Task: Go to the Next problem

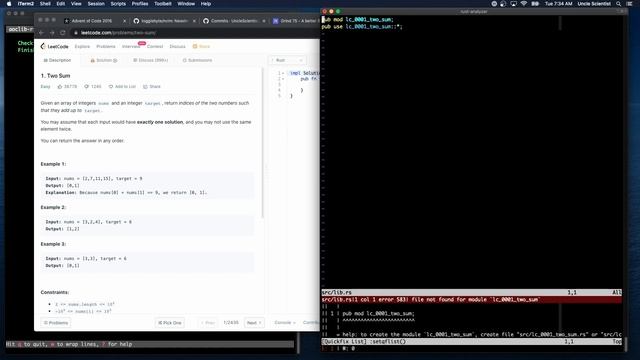Action: pyautogui.click(x=254, y=323)
